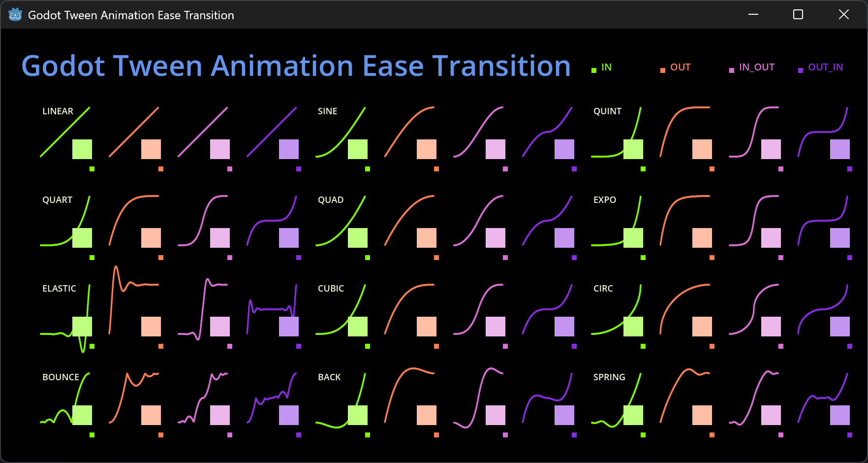Click the Godot logo in title bar
This screenshot has width=868, height=463.
15,15
